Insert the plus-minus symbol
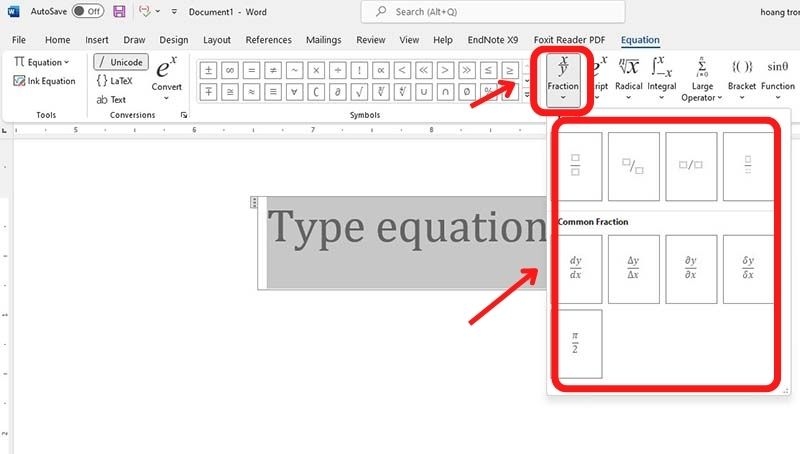 click(208, 70)
